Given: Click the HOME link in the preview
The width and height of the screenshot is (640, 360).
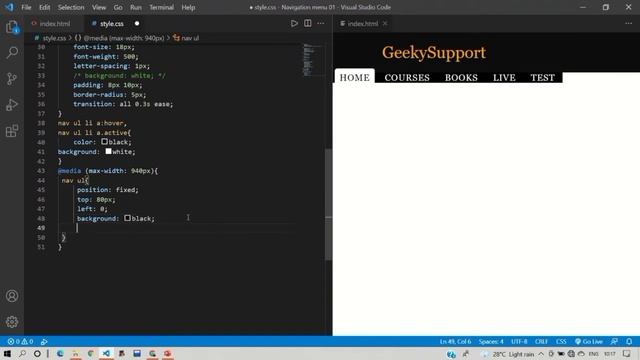Looking at the screenshot, I should click(x=354, y=77).
